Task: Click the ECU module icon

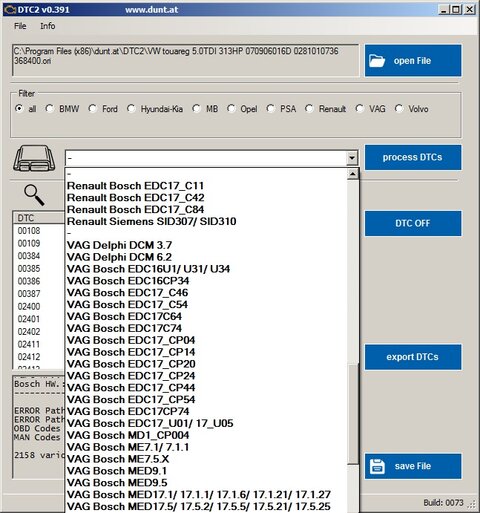Action: coord(34,158)
